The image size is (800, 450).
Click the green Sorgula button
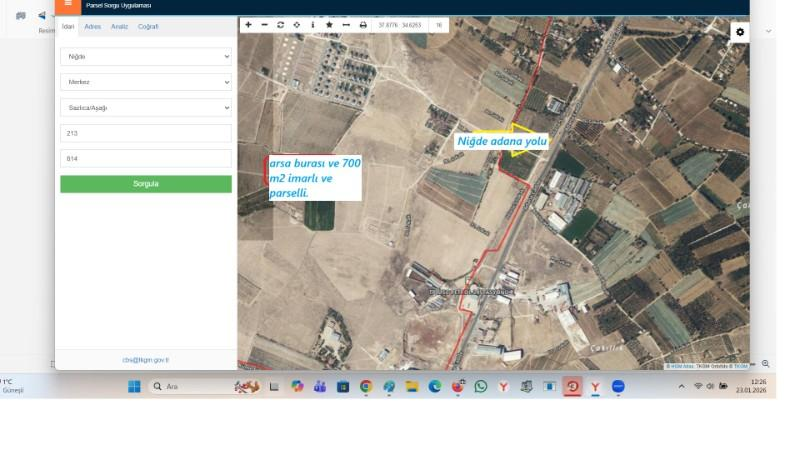click(146, 184)
